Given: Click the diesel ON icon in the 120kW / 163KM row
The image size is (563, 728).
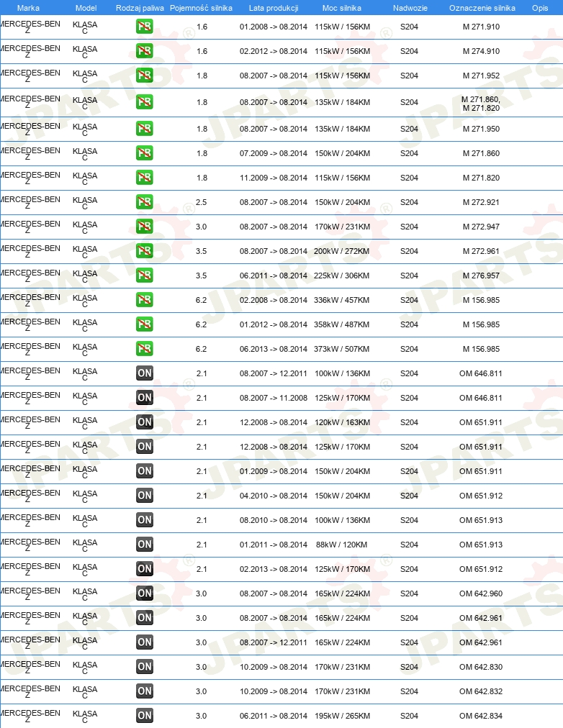Looking at the screenshot, I should 145,422.
